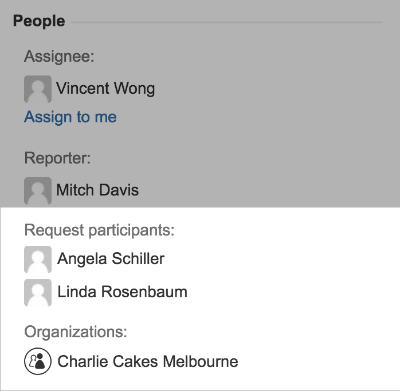Click the divider line beside People
The width and height of the screenshot is (400, 391).
[227, 23]
